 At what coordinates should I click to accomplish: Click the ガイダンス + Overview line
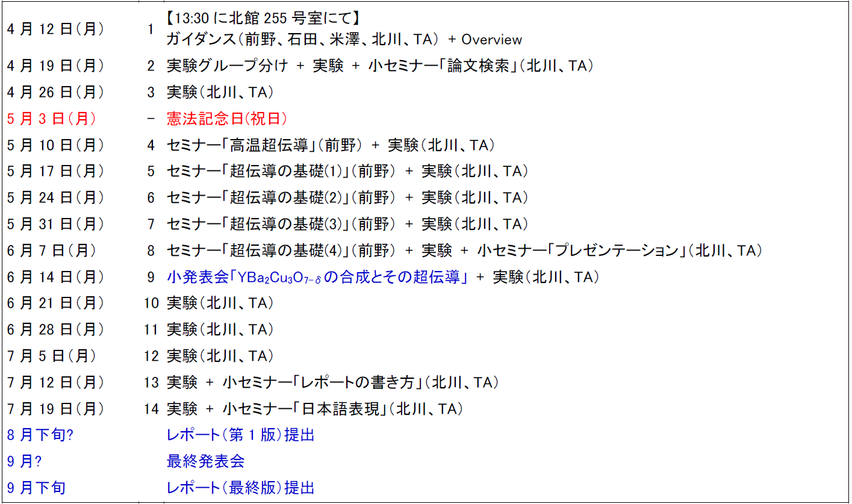point(344,40)
